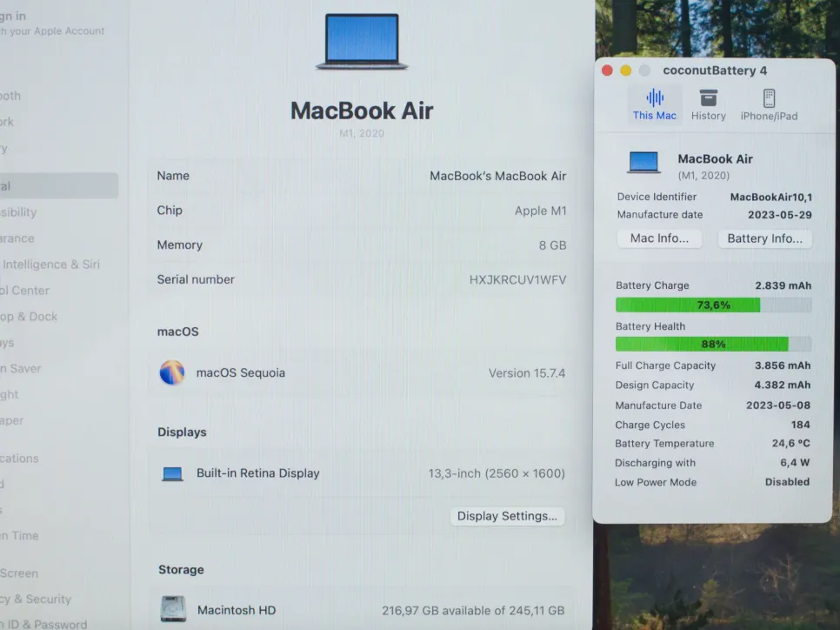The width and height of the screenshot is (840, 630).
Task: Click the macOS Sequoia icon
Action: [172, 372]
